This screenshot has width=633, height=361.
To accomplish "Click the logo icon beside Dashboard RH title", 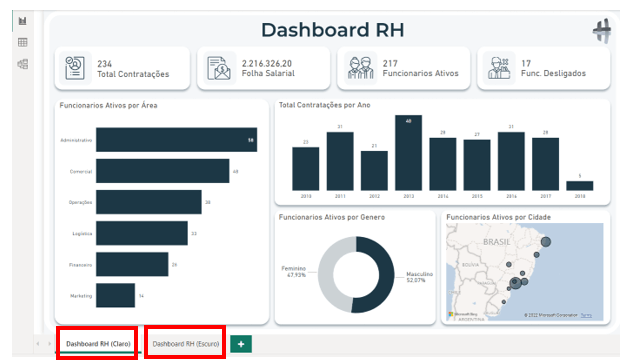I will (x=602, y=31).
